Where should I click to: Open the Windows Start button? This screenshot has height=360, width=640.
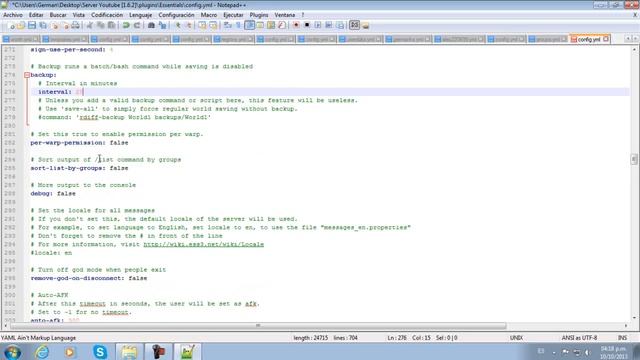pyautogui.click(x=12, y=352)
